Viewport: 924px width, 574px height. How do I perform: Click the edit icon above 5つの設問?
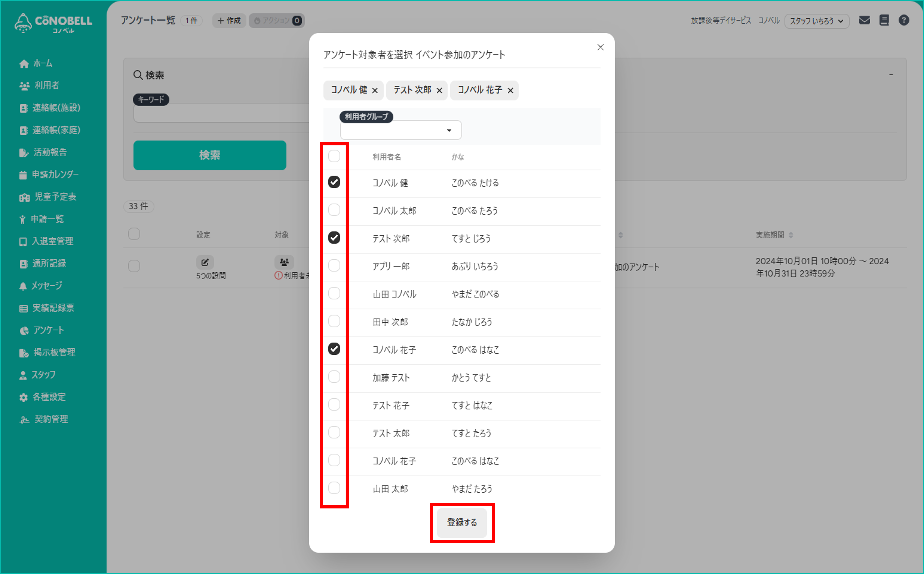[x=205, y=262]
